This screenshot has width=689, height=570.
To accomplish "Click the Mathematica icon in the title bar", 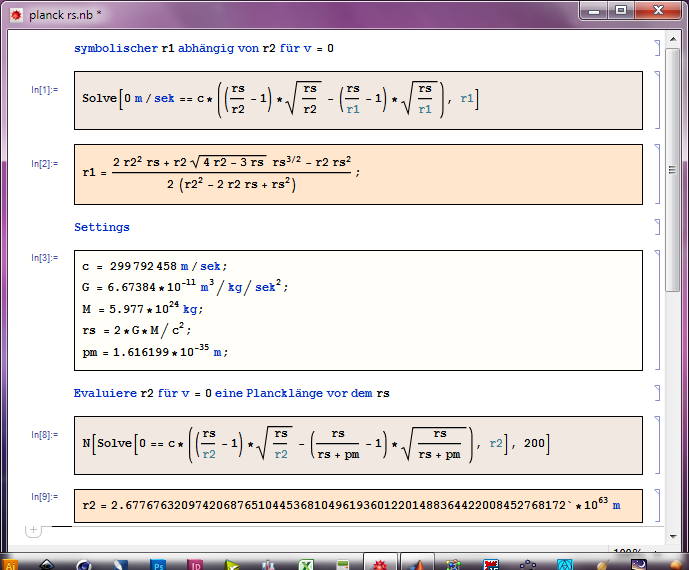I will 15,15.
